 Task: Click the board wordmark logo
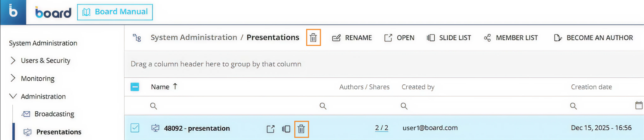pos(53,12)
